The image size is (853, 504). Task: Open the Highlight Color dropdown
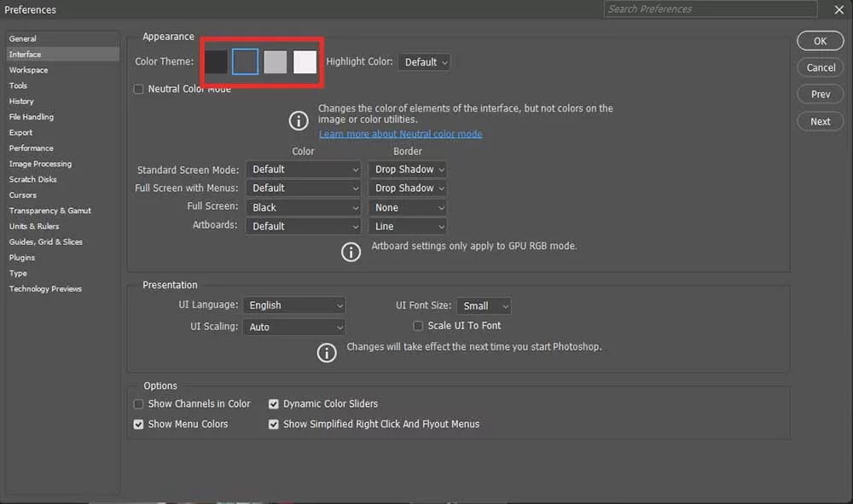point(424,61)
